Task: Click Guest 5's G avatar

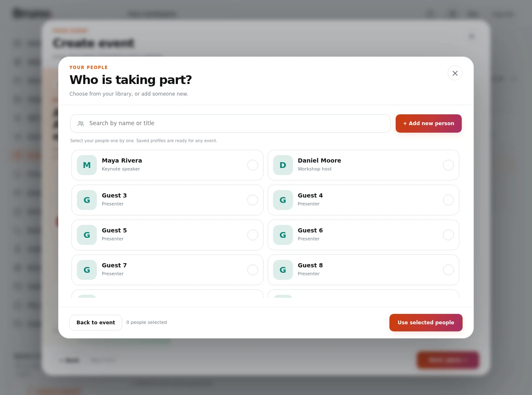Action: pos(87,235)
